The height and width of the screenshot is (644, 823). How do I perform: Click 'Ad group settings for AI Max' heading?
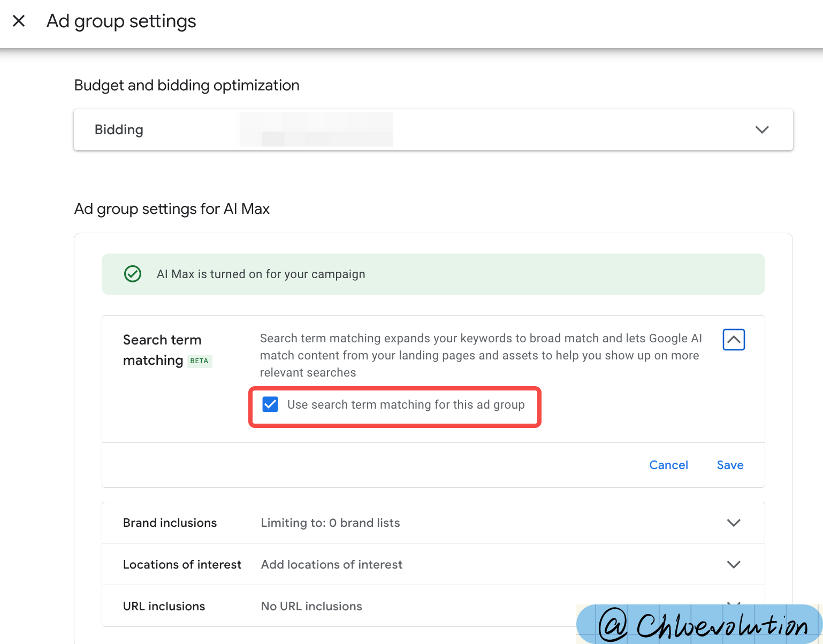tap(172, 209)
